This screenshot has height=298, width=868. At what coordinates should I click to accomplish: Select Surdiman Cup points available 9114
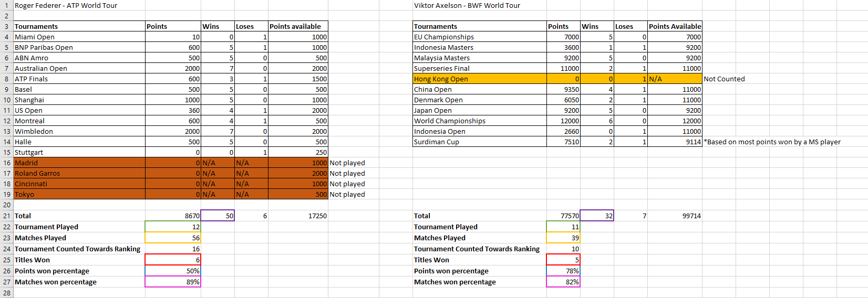(675, 142)
